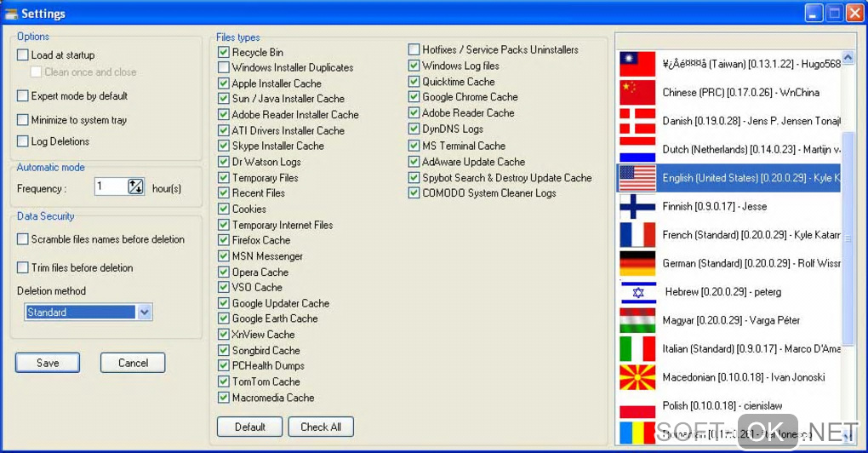
Task: Select Finnish [0.9.0.17] - Jesse row
Action: pyautogui.click(x=729, y=207)
